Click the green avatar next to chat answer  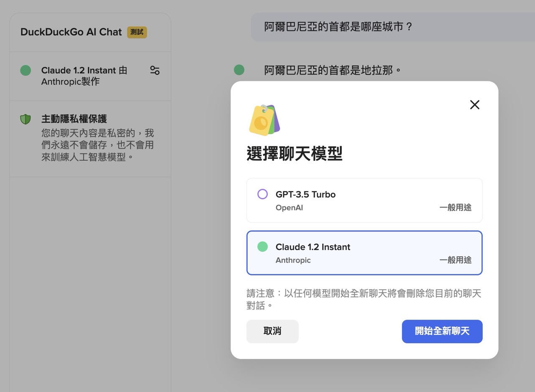pyautogui.click(x=239, y=70)
